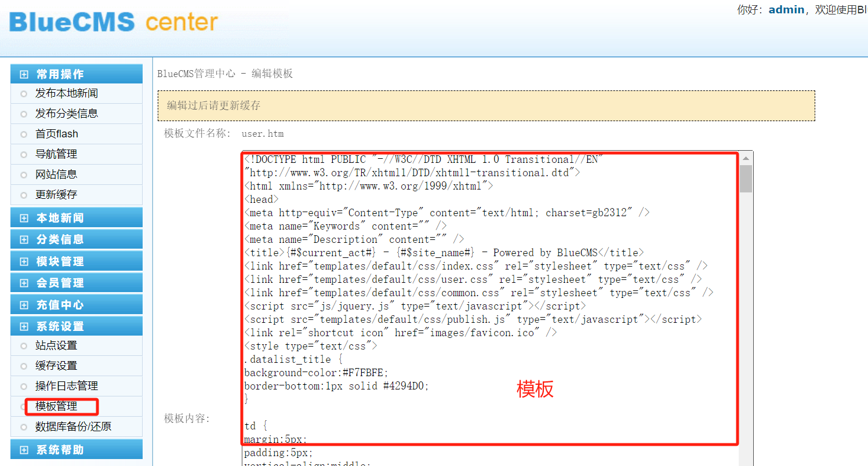The image size is (868, 466).
Task: Expand the 充值中心 section plus icon
Action: point(24,305)
